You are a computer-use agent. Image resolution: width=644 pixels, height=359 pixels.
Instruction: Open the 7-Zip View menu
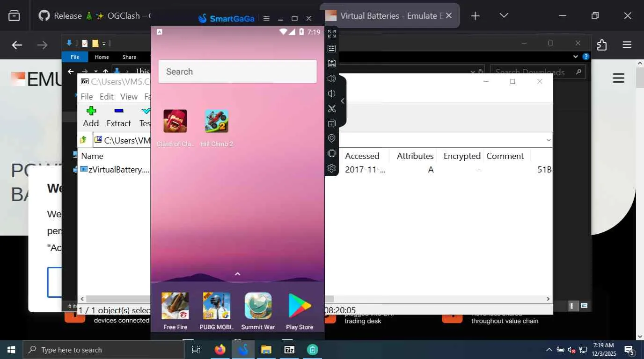pos(129,97)
